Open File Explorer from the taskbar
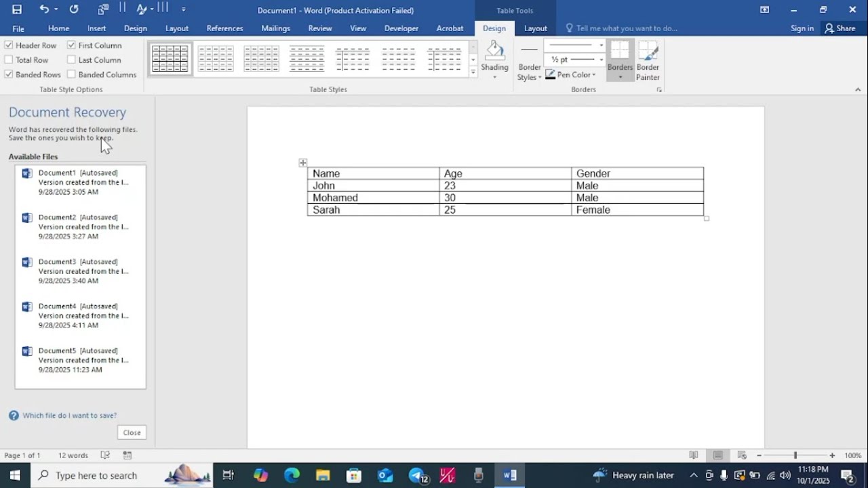 click(x=323, y=475)
